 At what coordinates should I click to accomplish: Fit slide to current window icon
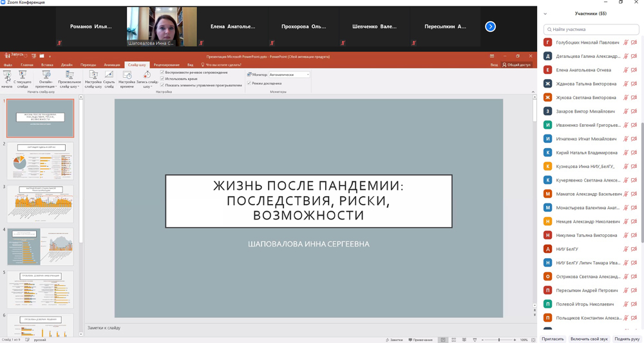pyautogui.click(x=533, y=340)
